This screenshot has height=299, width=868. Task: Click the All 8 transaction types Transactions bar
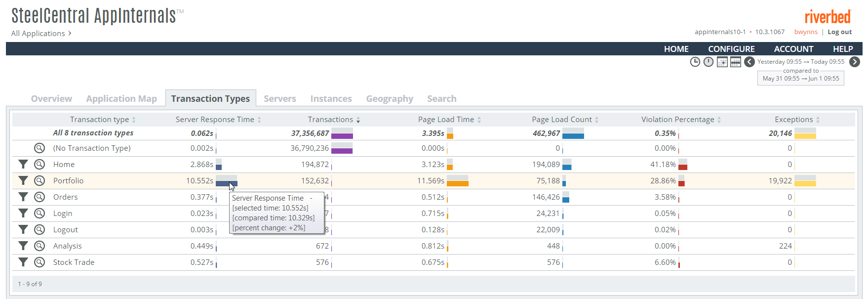(x=342, y=133)
